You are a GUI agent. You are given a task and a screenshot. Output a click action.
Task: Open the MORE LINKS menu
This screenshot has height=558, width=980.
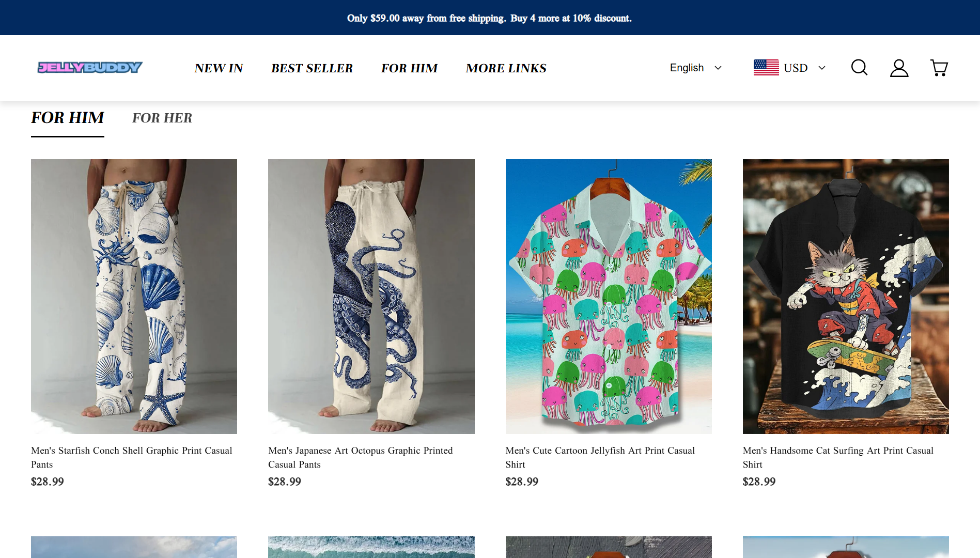point(506,68)
